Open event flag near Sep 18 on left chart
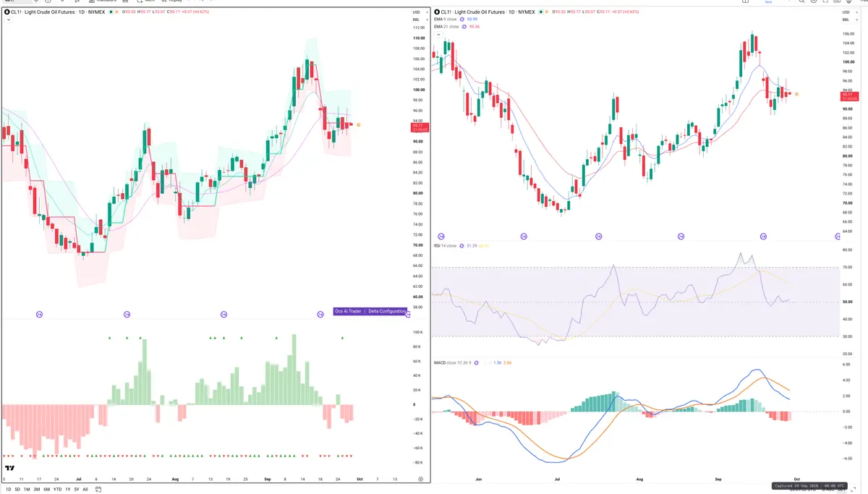Screen dimensions: 868x494 [x=320, y=314]
